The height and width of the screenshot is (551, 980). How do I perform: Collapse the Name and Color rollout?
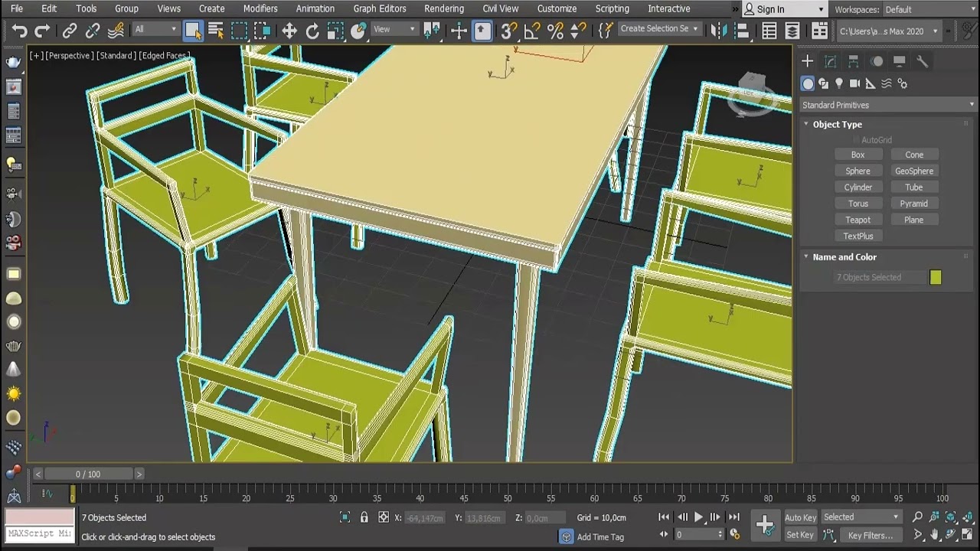point(844,257)
